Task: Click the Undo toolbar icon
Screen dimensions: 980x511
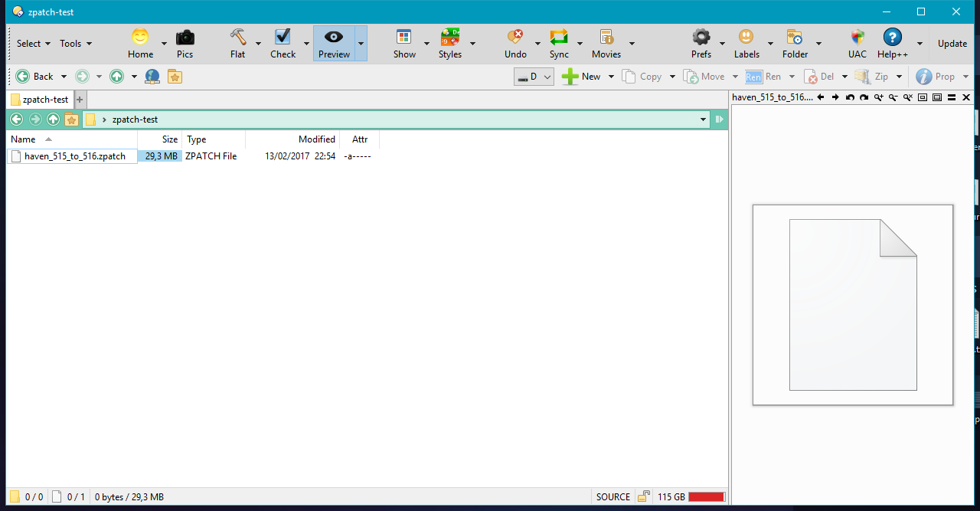Action: point(515,44)
